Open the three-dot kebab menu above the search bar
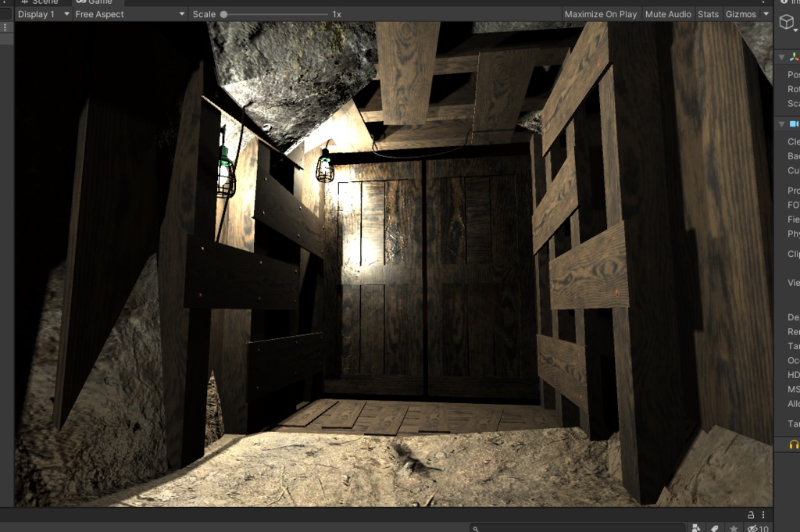The image size is (800, 532). (763, 515)
